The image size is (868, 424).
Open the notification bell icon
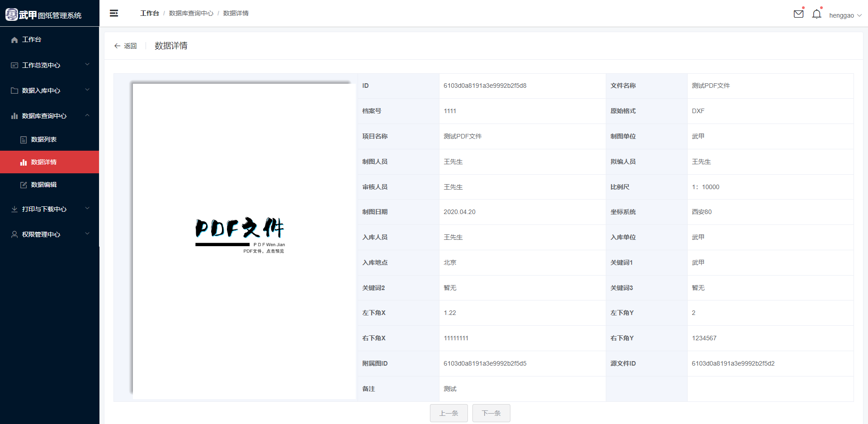coord(816,14)
